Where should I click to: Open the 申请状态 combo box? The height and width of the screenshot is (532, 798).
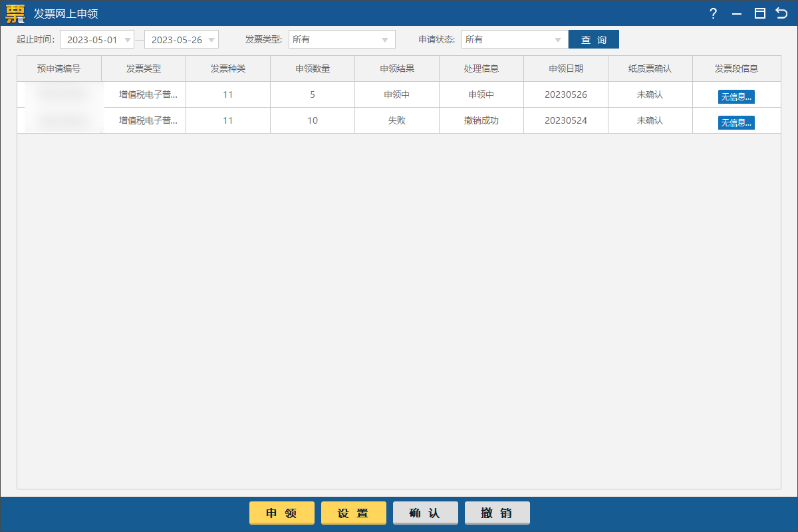[512, 39]
